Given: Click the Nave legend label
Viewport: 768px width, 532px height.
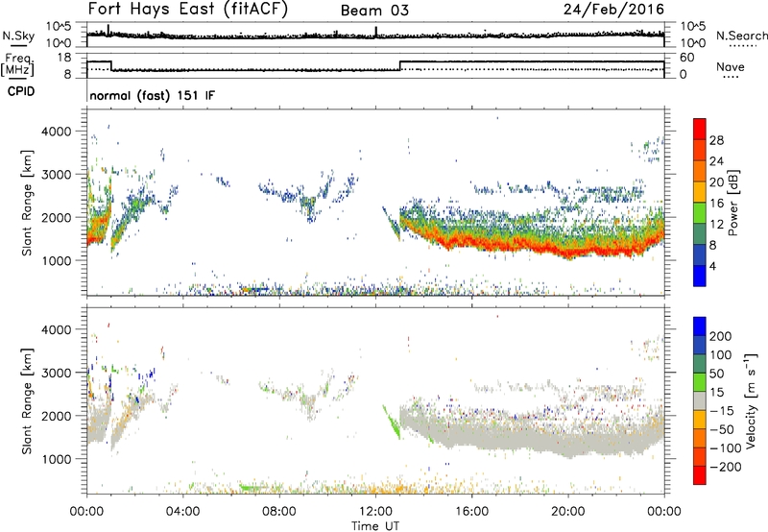Looking at the screenshot, I should tap(731, 66).
